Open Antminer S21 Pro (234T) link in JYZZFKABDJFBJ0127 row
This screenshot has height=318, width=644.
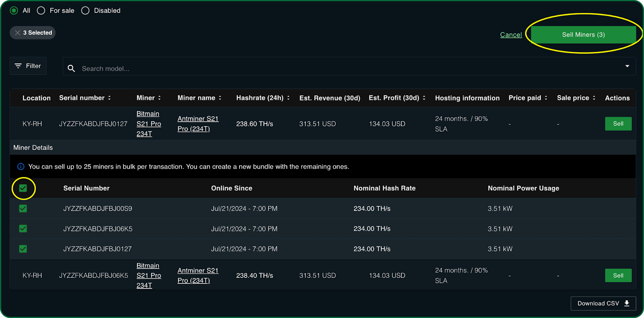coord(198,124)
